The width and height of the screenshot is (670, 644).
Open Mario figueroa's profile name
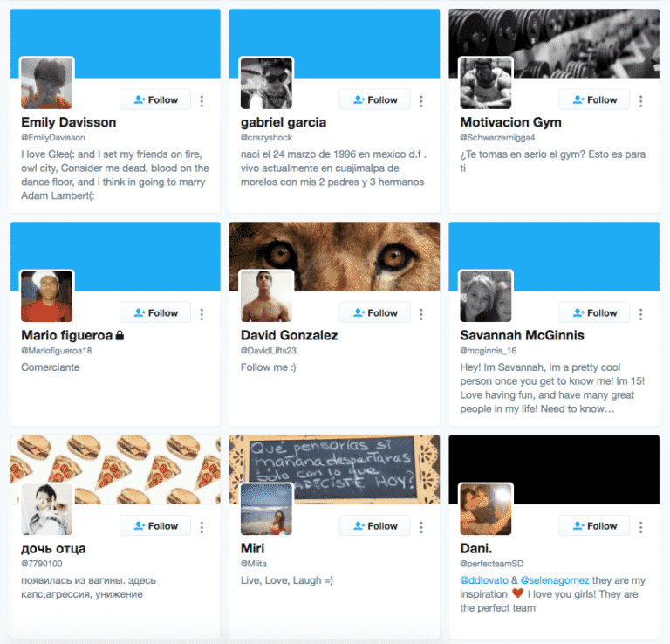(66, 335)
